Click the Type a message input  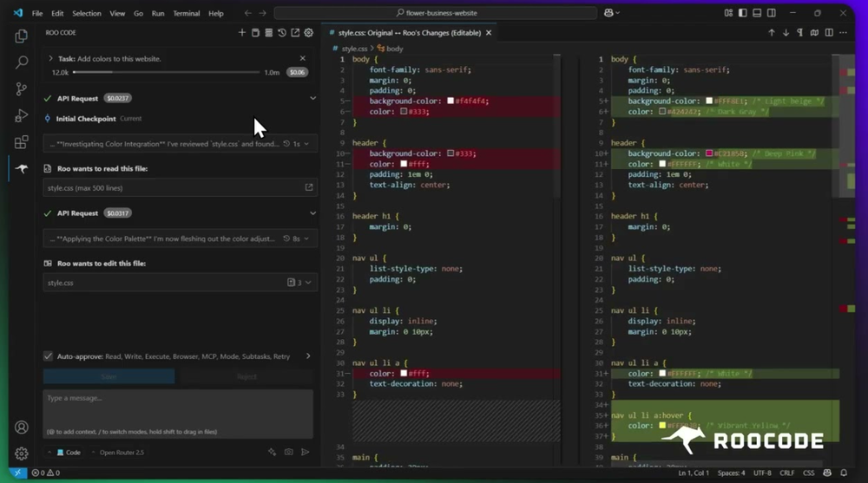pyautogui.click(x=178, y=414)
